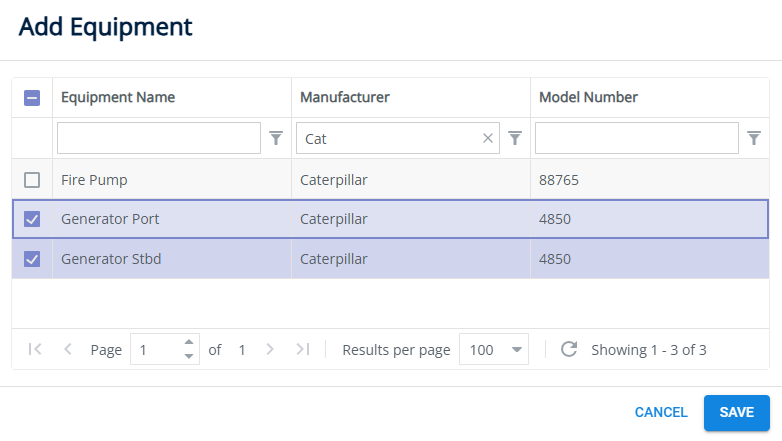This screenshot has height=441, width=782.
Task: Uncheck the Generator Port row checkbox
Action: (32, 219)
